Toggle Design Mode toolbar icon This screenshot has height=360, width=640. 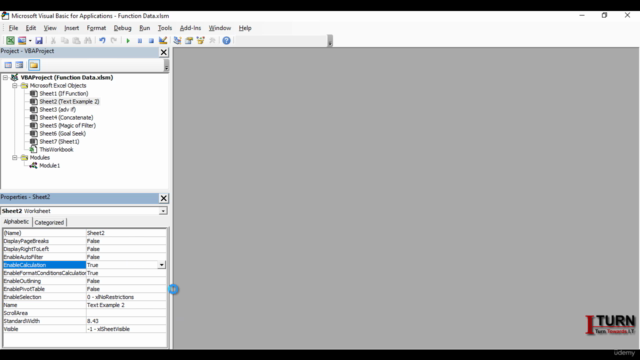163,40
